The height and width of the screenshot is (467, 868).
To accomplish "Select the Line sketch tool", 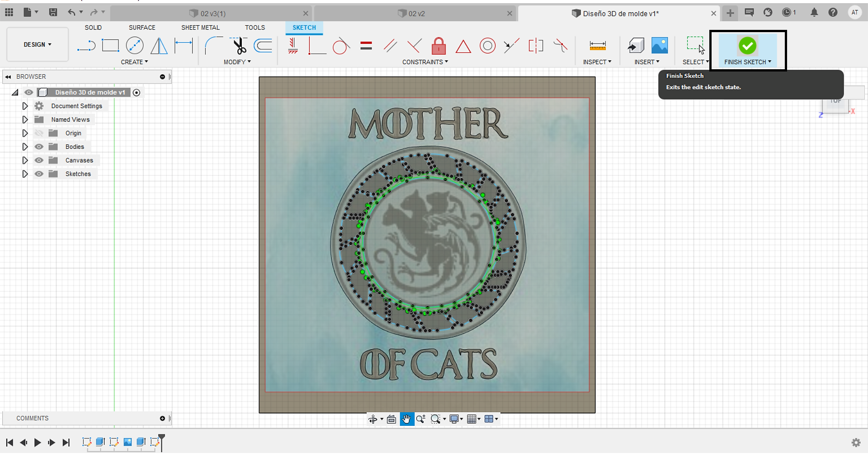I will click(x=86, y=46).
